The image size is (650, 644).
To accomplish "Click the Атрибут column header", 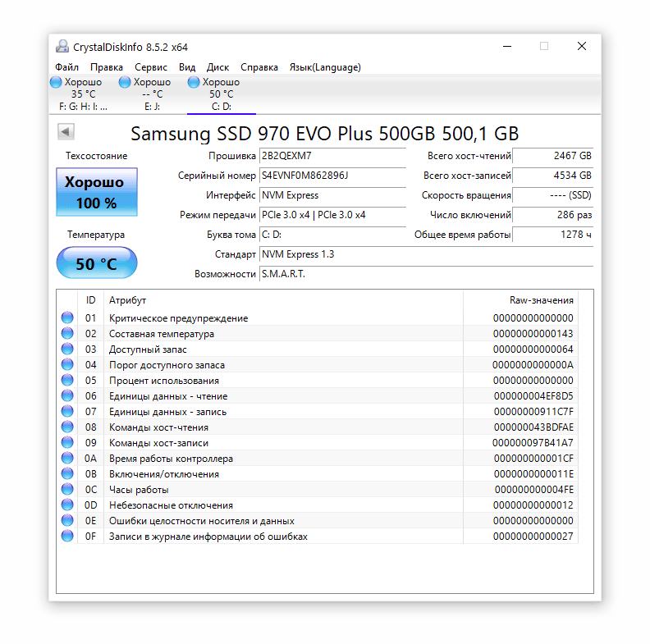I will [283, 300].
